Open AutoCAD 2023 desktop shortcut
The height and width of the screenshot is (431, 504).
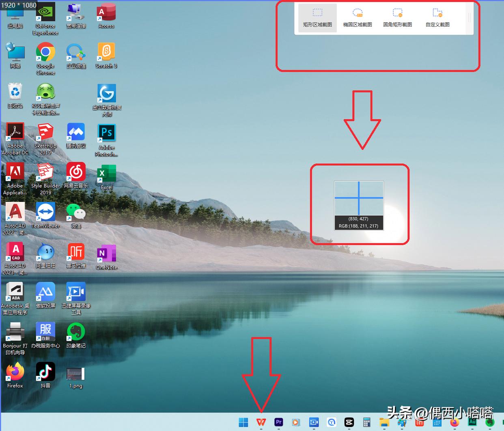coord(15,259)
